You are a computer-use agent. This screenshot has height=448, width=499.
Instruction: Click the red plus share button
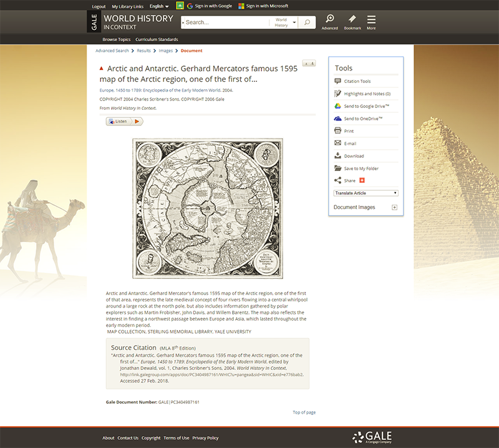click(x=362, y=180)
